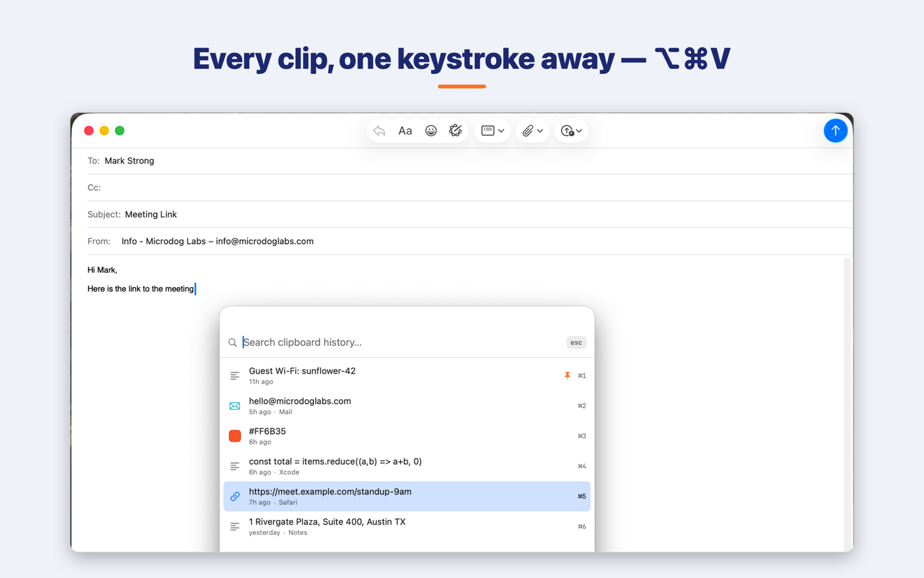Screen dimensions: 924x578
Task: Click the magnifier icon in clipboard search
Action: point(233,343)
